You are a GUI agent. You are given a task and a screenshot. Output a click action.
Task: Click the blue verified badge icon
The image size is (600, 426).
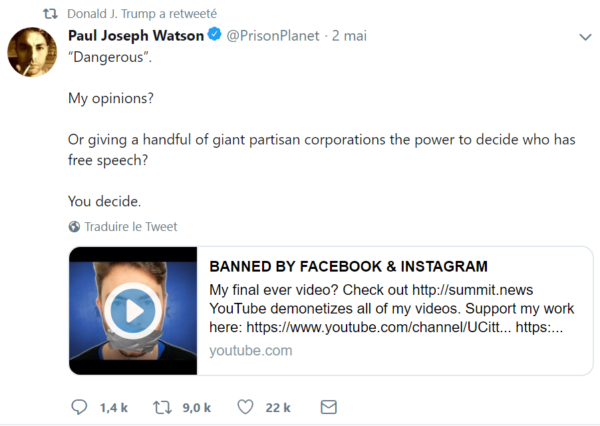pos(215,34)
